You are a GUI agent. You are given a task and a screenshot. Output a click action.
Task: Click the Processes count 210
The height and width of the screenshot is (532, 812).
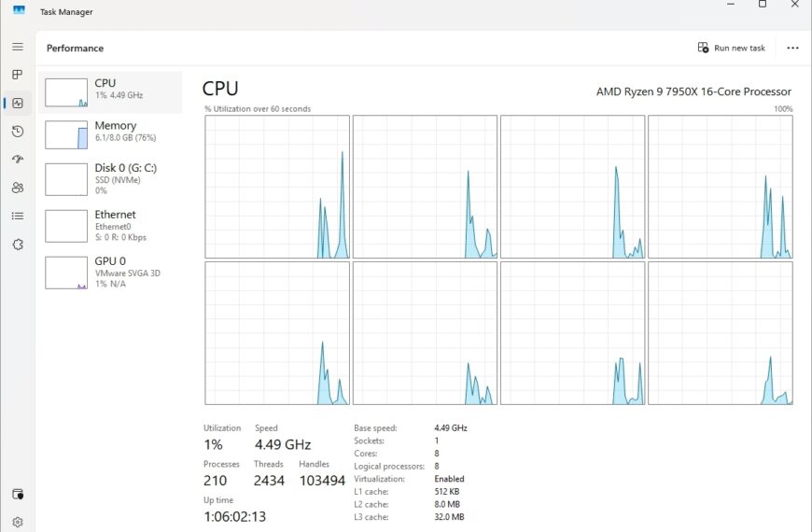[215, 481]
